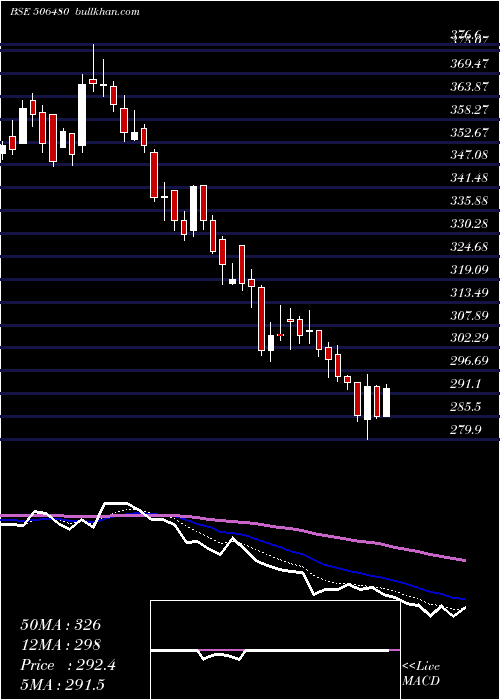
Task: Click the 291.1 price axis label
Action: (x=466, y=384)
